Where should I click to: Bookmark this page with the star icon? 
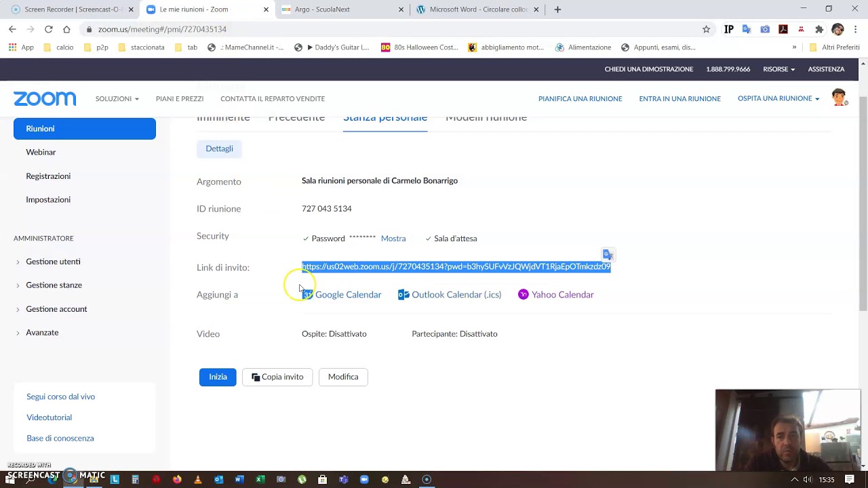(x=706, y=29)
